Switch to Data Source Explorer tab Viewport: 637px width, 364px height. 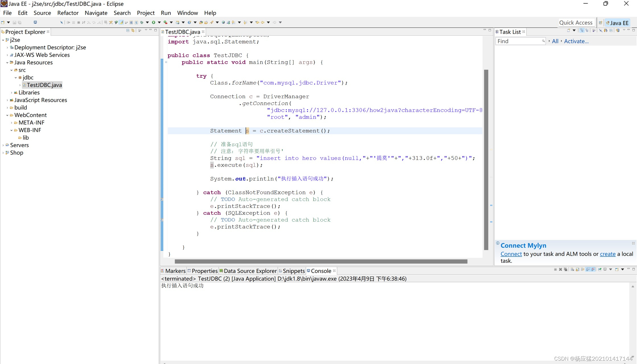click(248, 271)
